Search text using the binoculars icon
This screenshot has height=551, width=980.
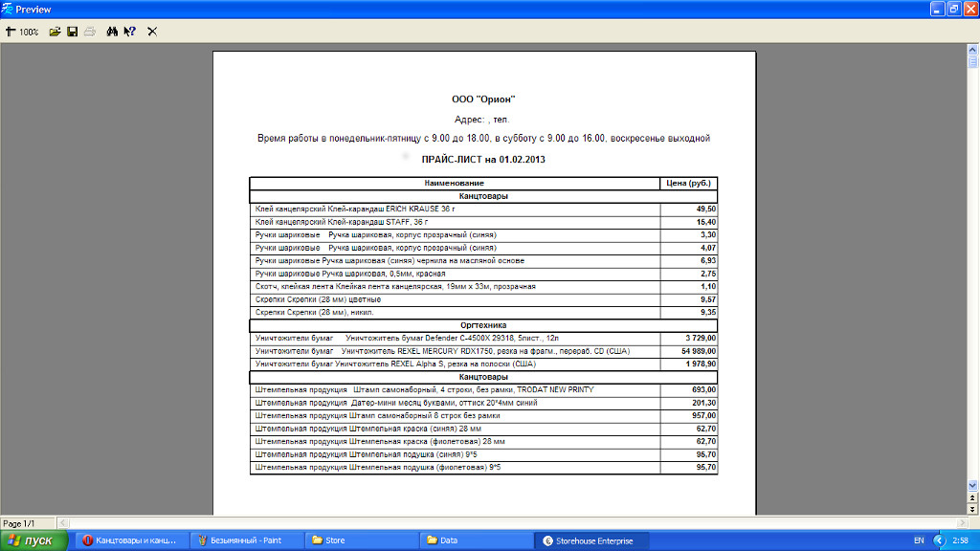112,32
